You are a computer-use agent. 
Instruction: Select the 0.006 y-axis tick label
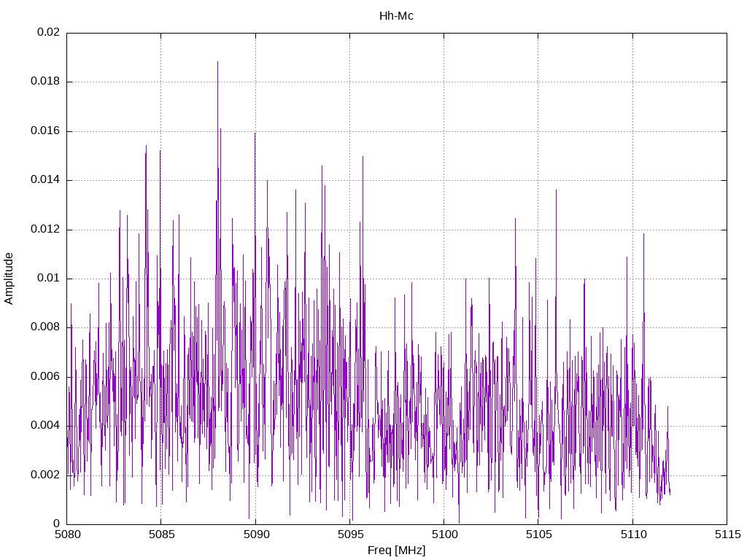45,377
